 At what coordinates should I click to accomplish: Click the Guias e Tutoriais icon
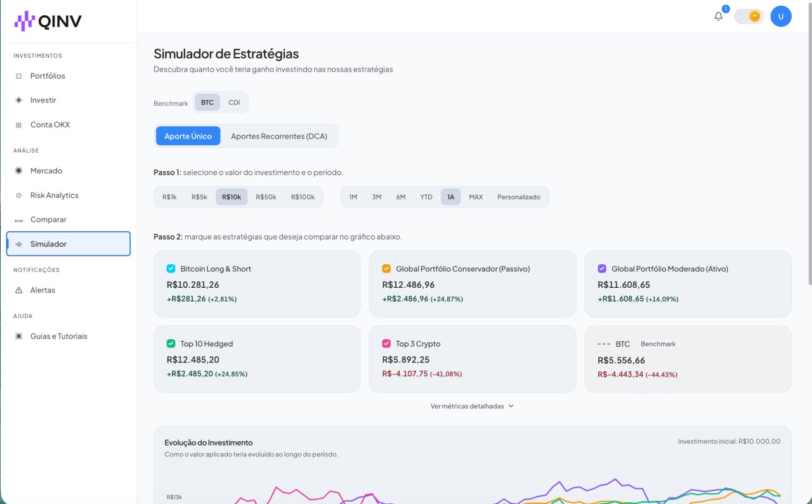[x=18, y=337]
